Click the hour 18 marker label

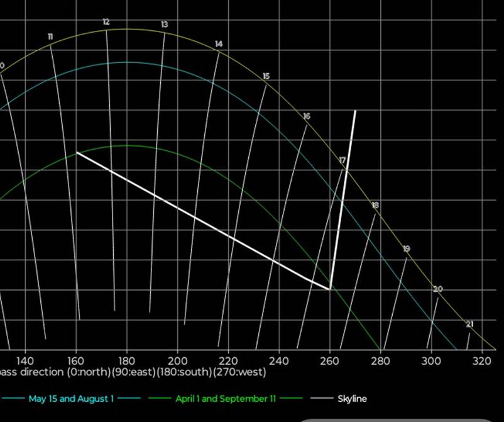point(375,205)
